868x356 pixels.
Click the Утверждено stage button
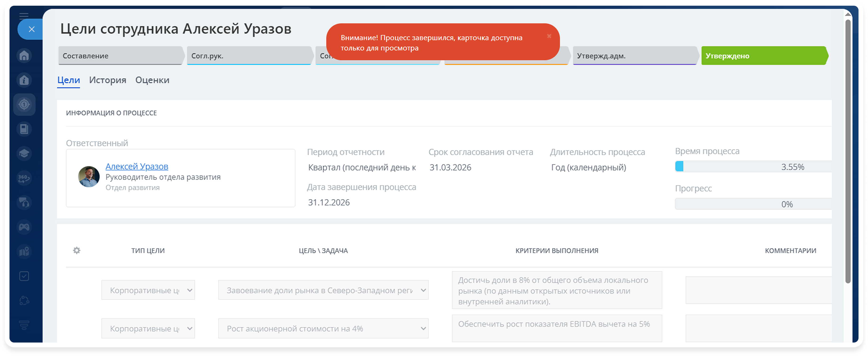coord(764,56)
